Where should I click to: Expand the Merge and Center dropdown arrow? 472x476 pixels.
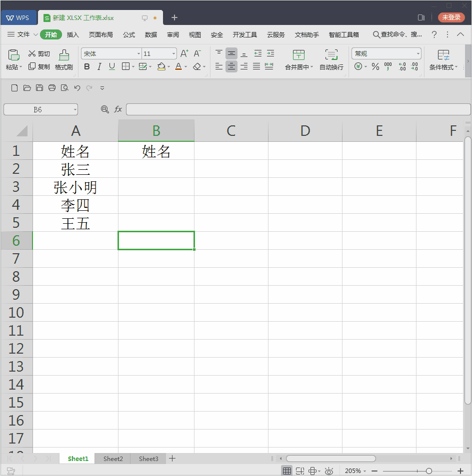click(x=311, y=67)
